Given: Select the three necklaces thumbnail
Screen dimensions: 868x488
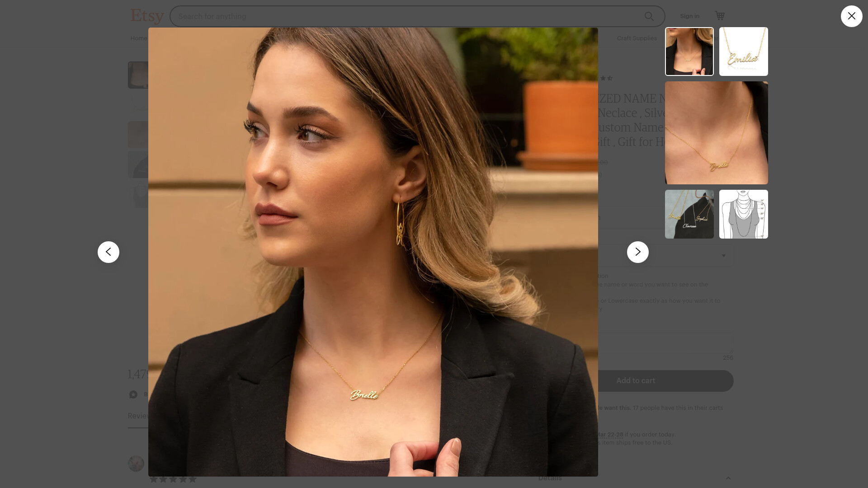Looking at the screenshot, I should (689, 214).
